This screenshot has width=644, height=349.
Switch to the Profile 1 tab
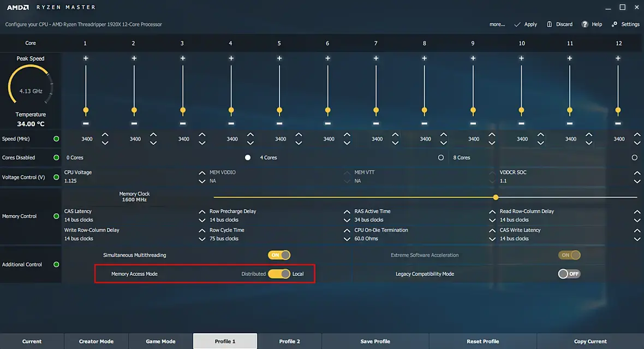pyautogui.click(x=225, y=341)
